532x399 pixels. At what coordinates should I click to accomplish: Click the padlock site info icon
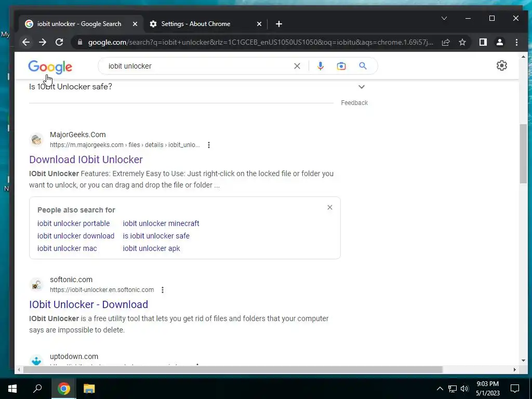pos(80,43)
